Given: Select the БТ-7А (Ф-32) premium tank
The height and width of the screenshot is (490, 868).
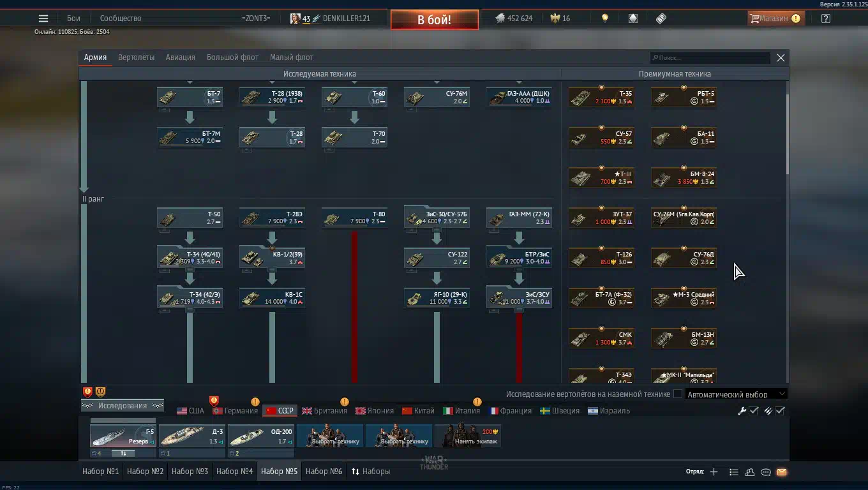Looking at the screenshot, I should point(601,298).
